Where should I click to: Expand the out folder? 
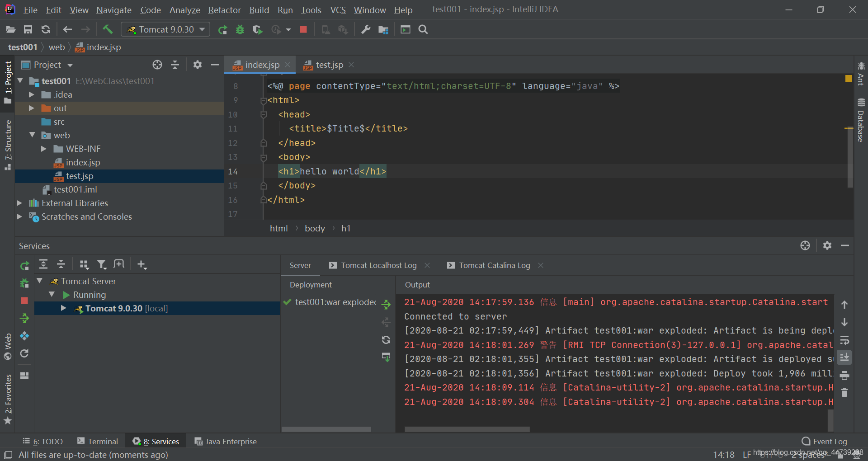32,108
